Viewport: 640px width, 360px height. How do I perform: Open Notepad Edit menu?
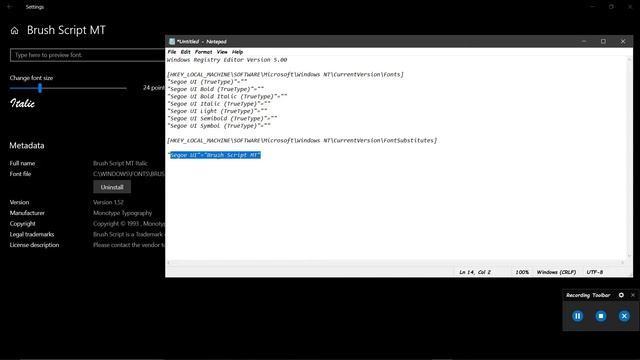(185, 52)
